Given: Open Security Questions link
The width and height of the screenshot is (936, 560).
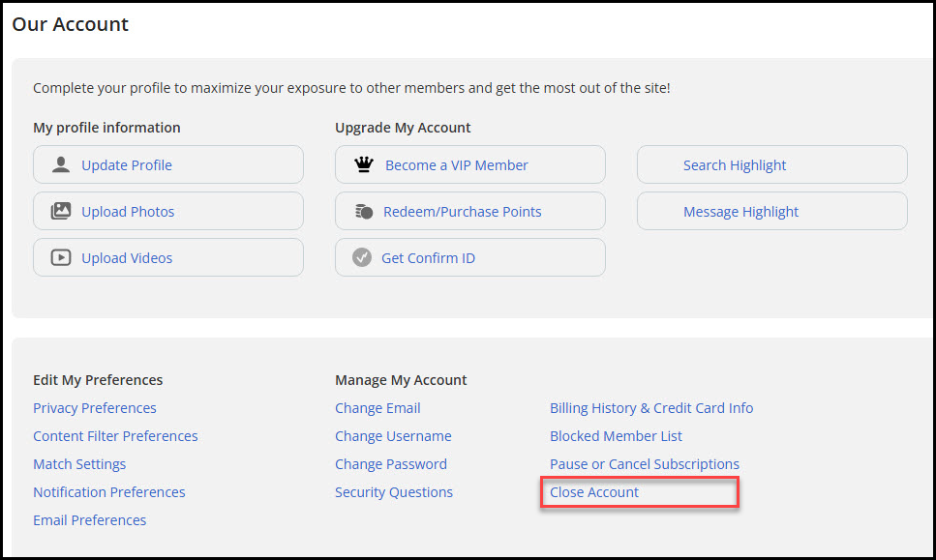Looking at the screenshot, I should point(393,492).
